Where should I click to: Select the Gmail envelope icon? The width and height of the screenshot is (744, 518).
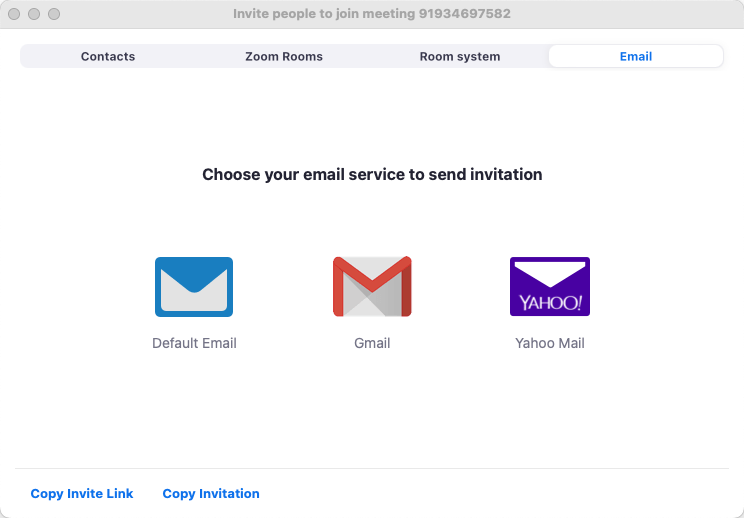tap(372, 287)
